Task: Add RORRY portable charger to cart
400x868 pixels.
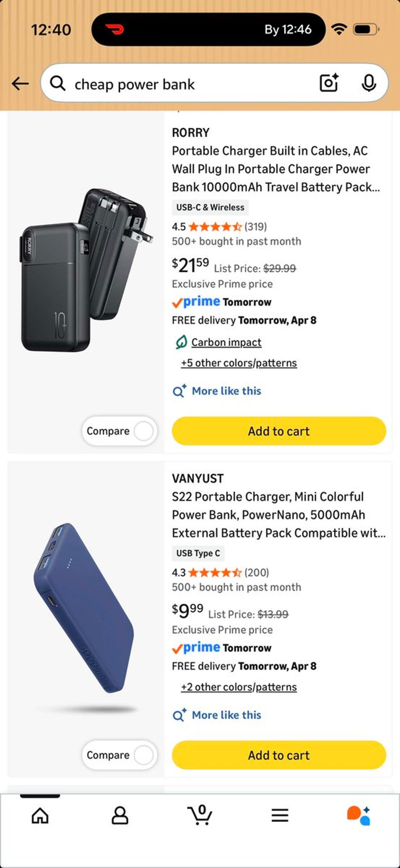Action: click(279, 431)
